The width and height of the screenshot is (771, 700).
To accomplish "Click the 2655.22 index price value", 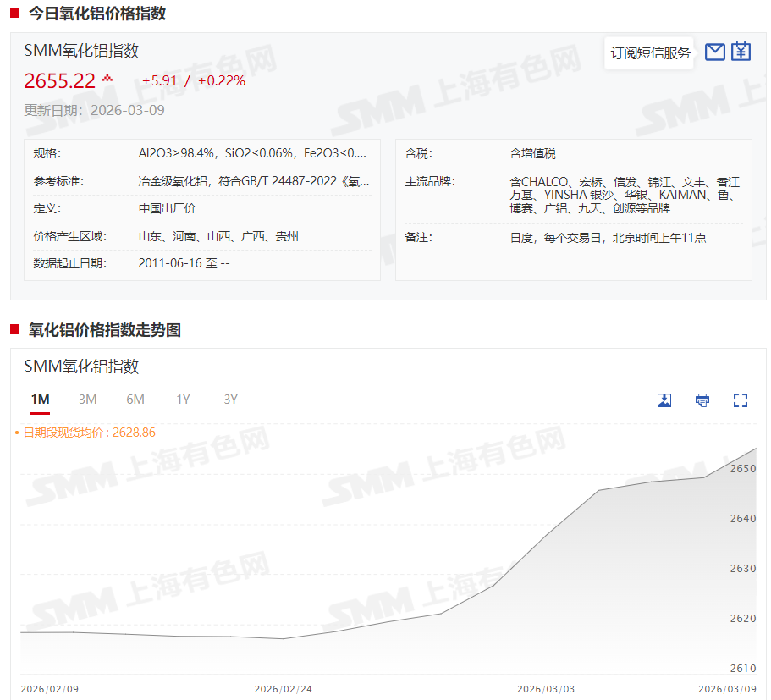I will click(x=59, y=81).
